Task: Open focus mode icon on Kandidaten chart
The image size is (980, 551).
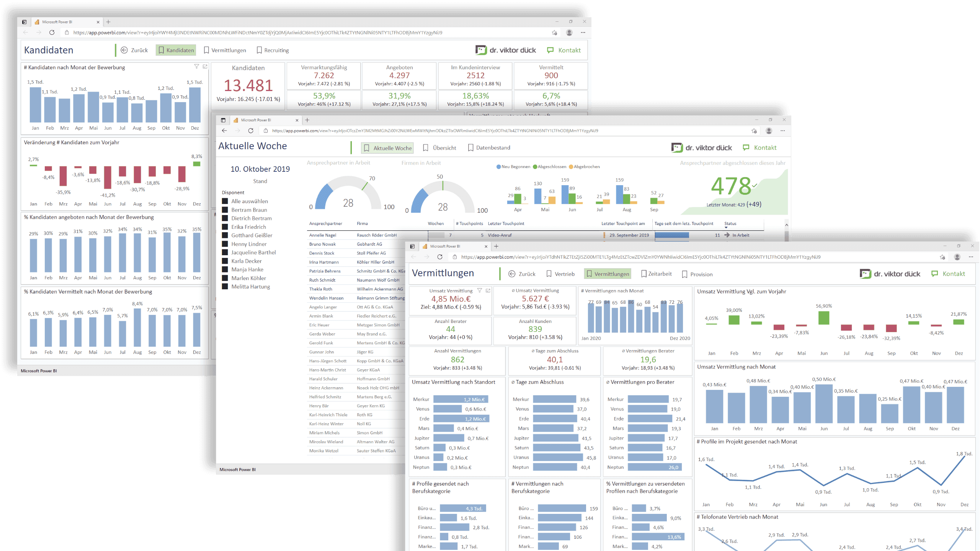Action: pos(205,67)
